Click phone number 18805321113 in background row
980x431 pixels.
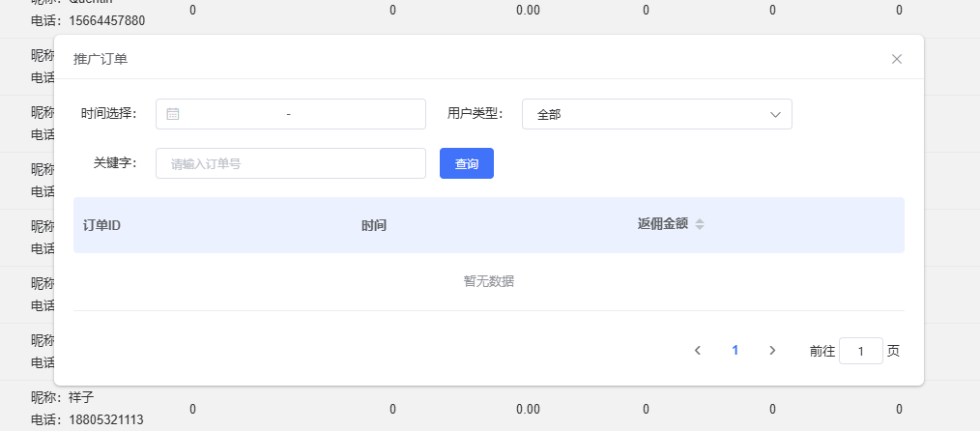106,419
